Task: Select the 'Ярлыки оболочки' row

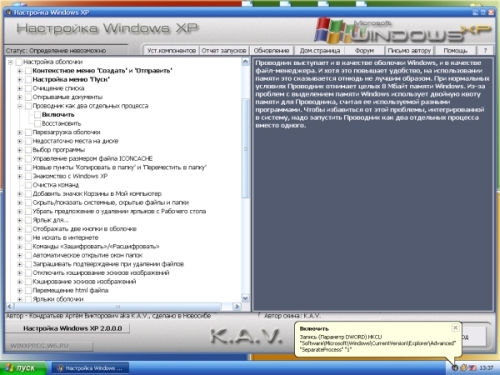Action: (x=58, y=299)
